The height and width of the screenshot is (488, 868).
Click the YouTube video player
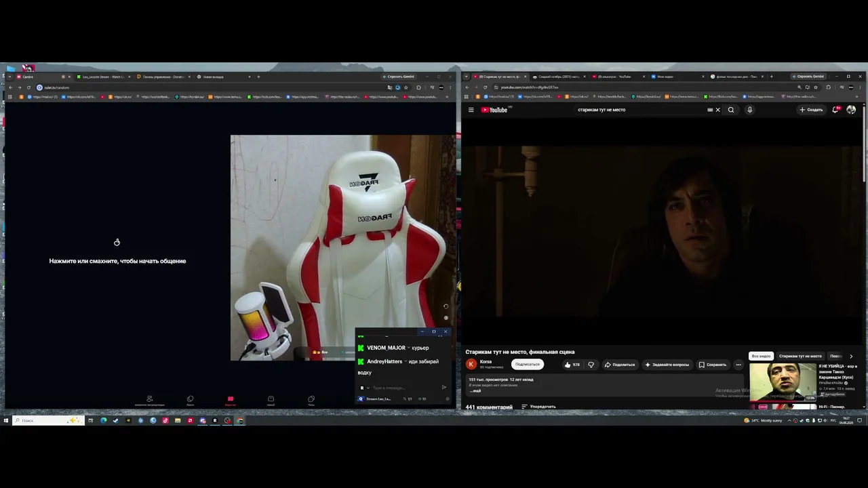point(661,230)
